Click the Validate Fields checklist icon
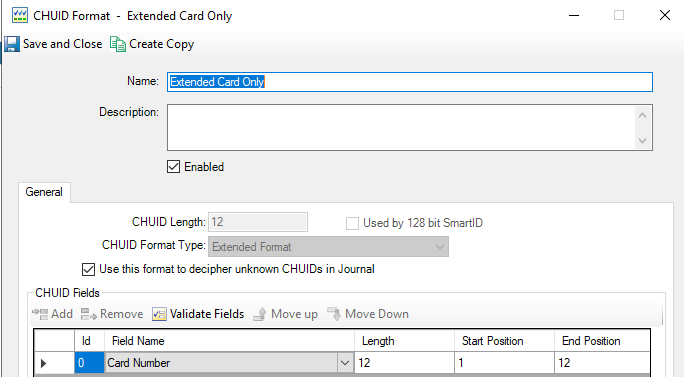Image resolution: width=684 pixels, height=377 pixels. tap(159, 314)
